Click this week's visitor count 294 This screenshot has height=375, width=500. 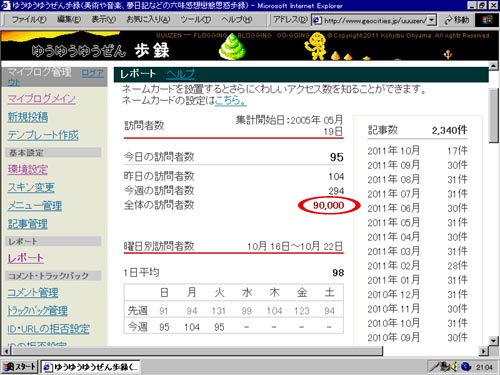[x=336, y=191]
